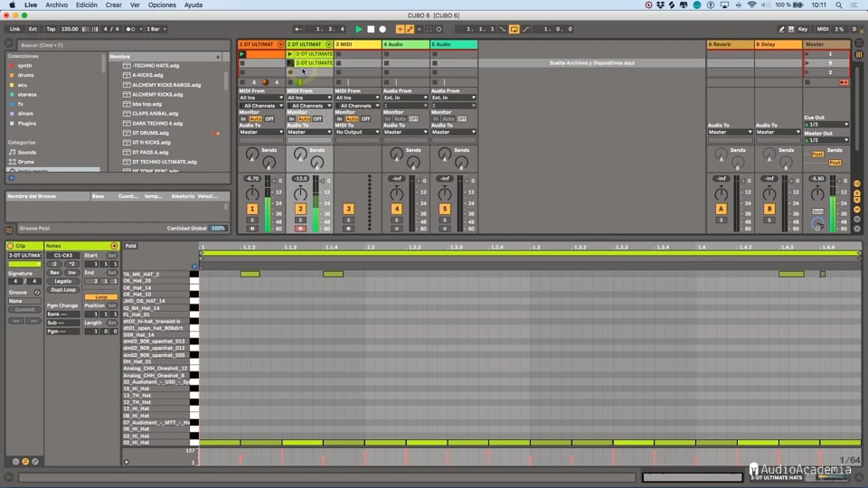
Task: Open the 1 Bar quantization dropdown
Action: (x=156, y=29)
